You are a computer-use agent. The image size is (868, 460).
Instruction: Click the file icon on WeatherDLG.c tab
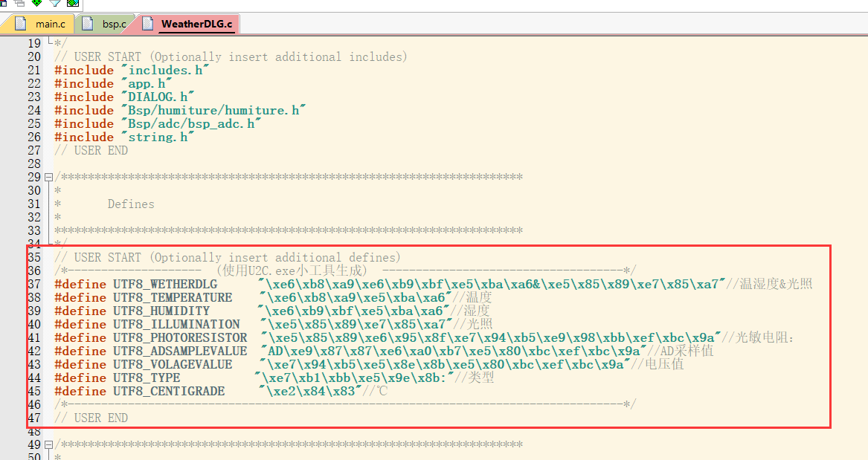tap(147, 24)
